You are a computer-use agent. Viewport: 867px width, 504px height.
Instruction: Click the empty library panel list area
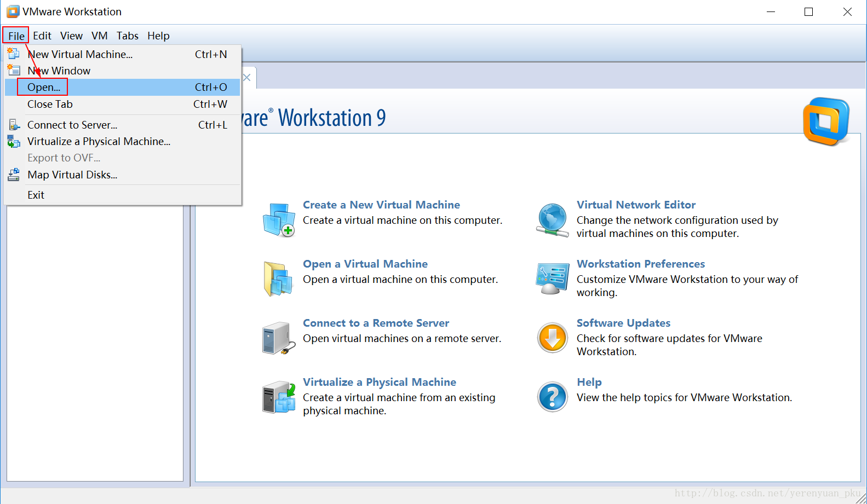coord(95,344)
